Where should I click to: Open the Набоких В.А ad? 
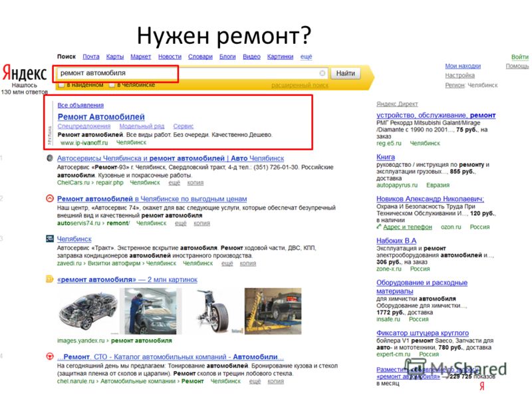click(396, 241)
